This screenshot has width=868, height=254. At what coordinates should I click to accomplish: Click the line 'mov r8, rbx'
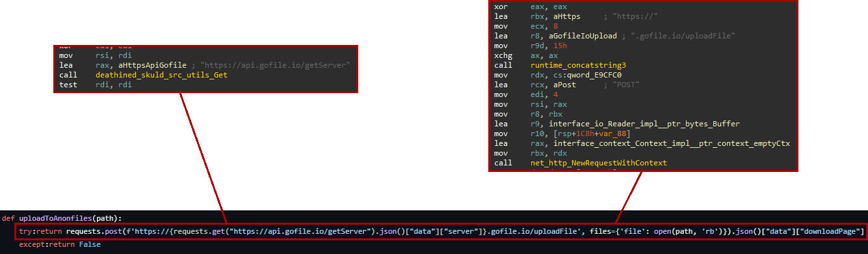click(x=528, y=113)
